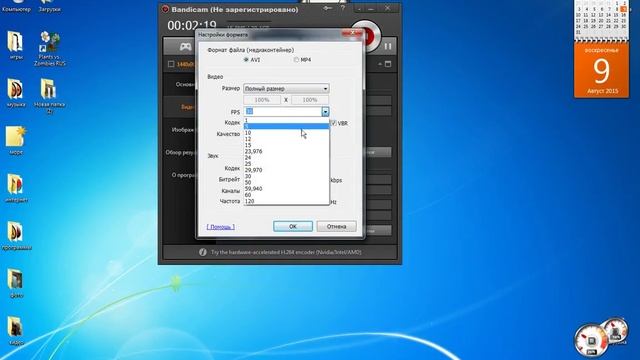Click the orange calendar gadget day 9
Image resolution: width=640 pixels, height=360 pixels.
click(x=602, y=70)
